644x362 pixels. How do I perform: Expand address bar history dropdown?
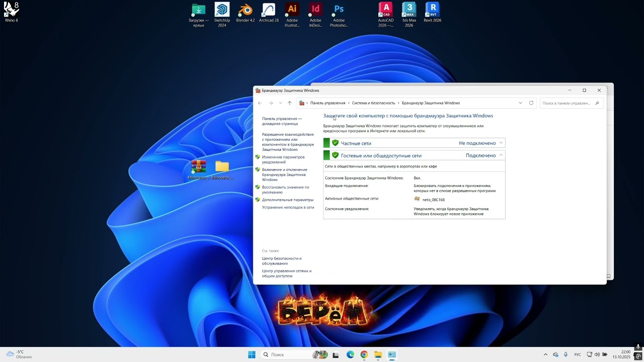[x=520, y=103]
